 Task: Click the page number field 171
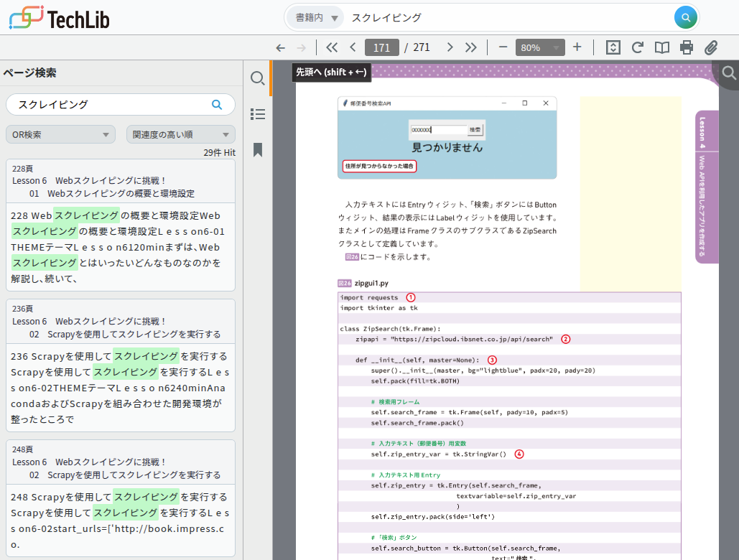(x=382, y=47)
